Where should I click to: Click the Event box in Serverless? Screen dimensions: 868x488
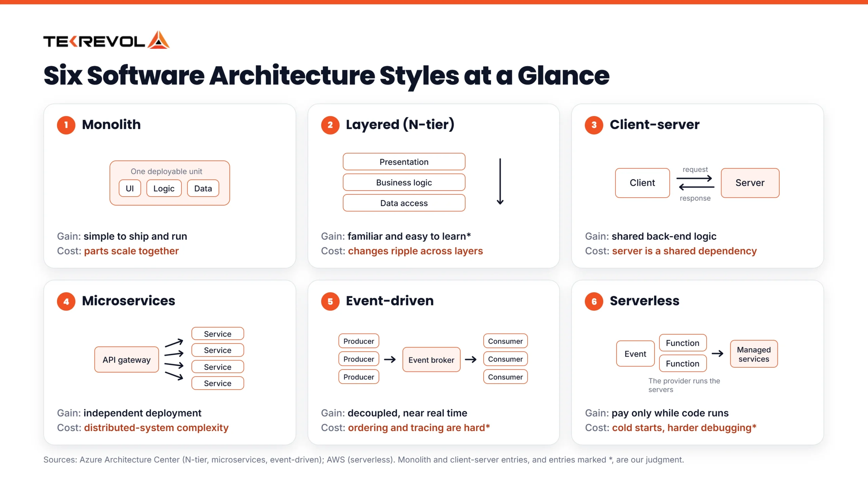coord(635,353)
